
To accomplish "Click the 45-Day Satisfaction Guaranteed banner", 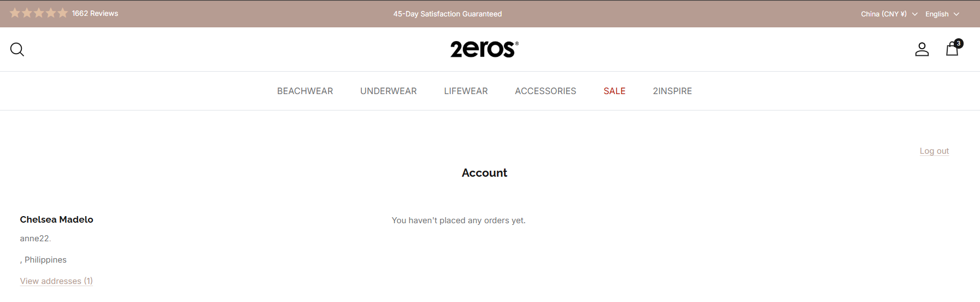I will click(448, 14).
